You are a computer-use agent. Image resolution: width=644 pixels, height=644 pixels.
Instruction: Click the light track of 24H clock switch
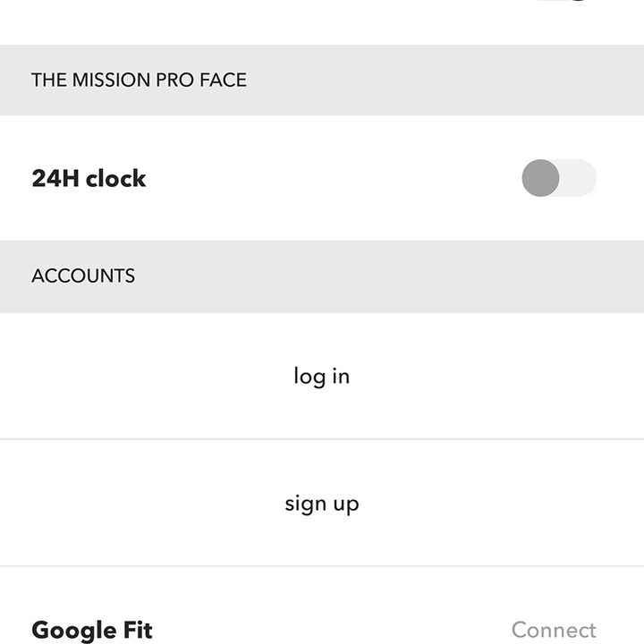(579, 178)
